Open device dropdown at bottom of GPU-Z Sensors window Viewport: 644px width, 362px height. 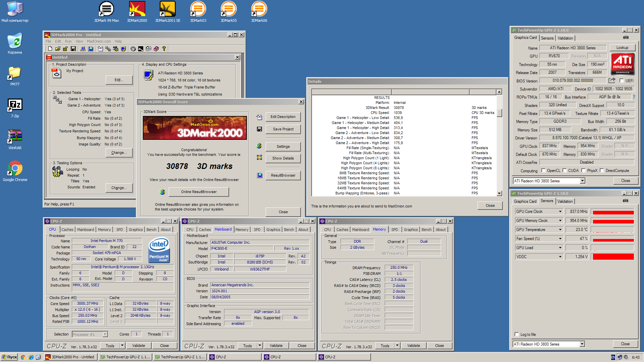pos(582,344)
